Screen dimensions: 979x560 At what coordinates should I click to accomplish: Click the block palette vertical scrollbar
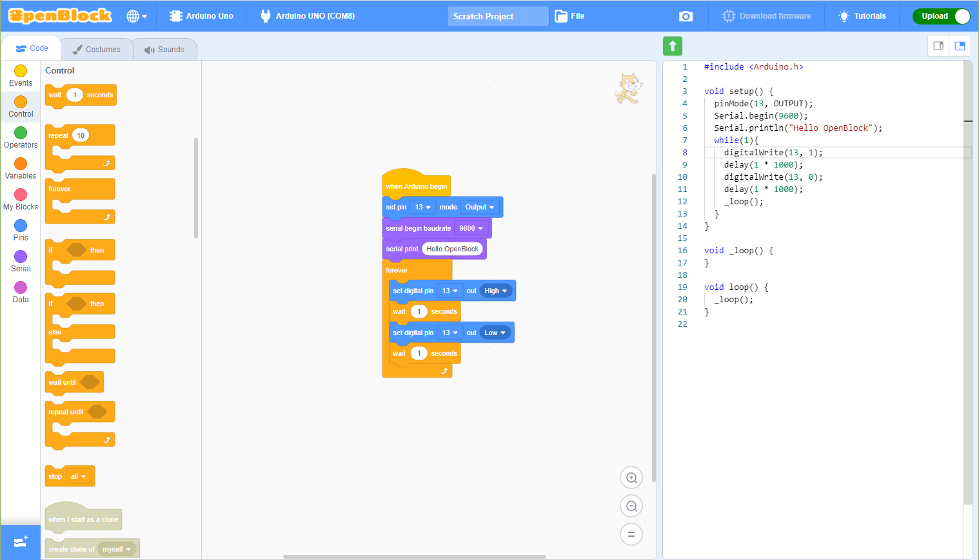196,188
